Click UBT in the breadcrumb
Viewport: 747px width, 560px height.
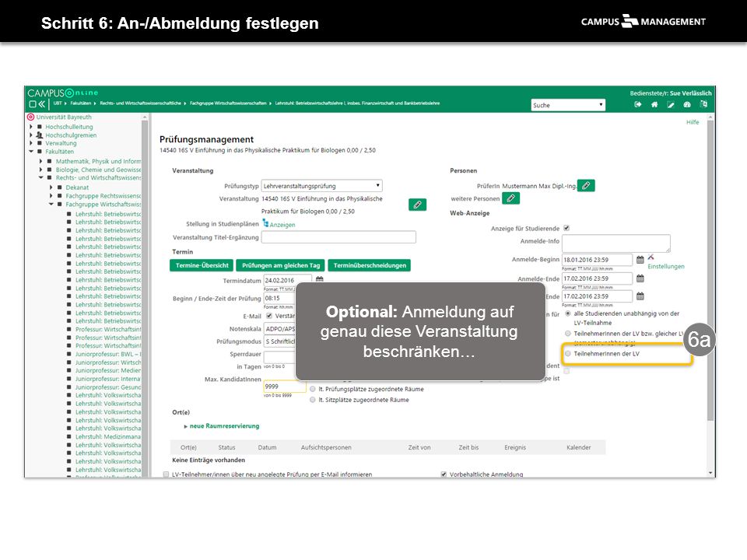(x=58, y=103)
